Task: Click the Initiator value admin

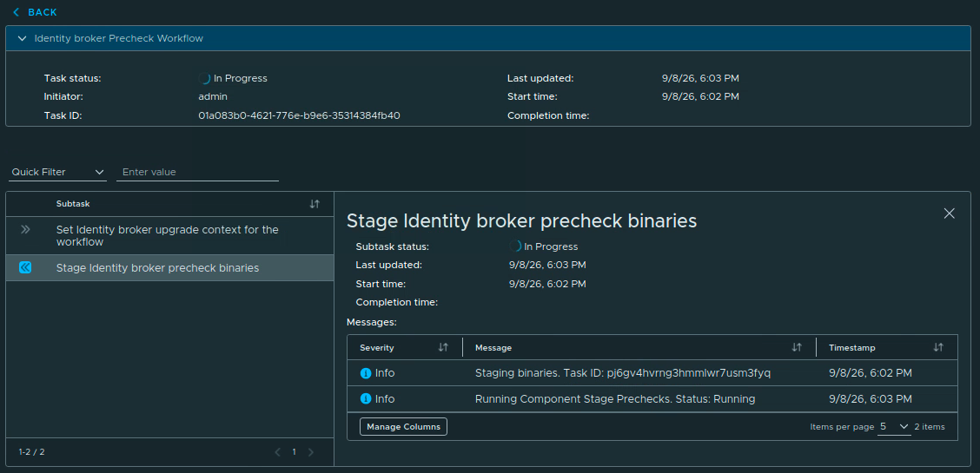Action: coord(213,96)
